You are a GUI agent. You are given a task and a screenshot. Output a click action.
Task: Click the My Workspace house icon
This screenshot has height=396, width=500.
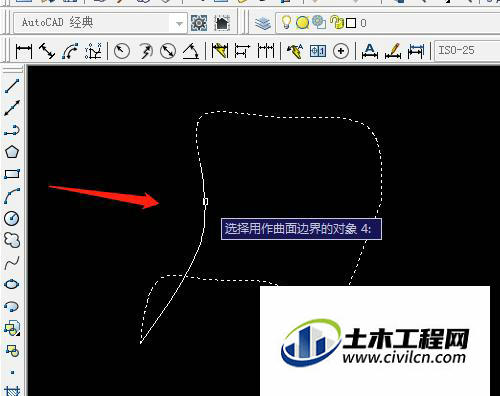(222, 23)
